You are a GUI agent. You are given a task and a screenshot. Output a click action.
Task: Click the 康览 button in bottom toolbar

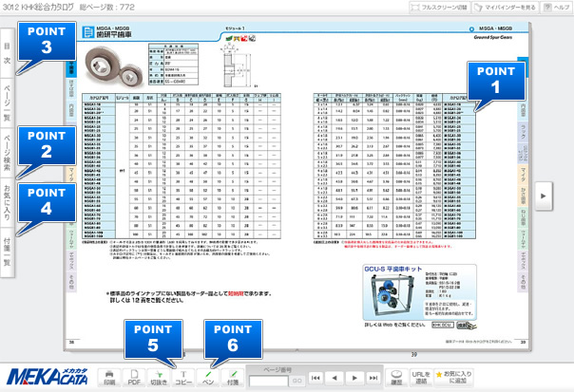[x=396, y=377]
